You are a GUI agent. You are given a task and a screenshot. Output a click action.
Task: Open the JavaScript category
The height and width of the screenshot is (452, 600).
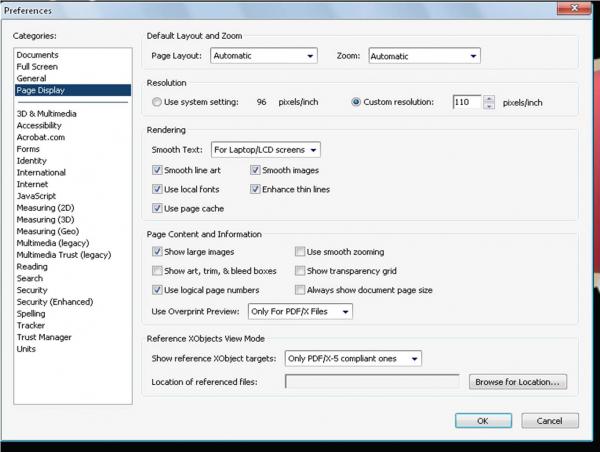click(36, 196)
